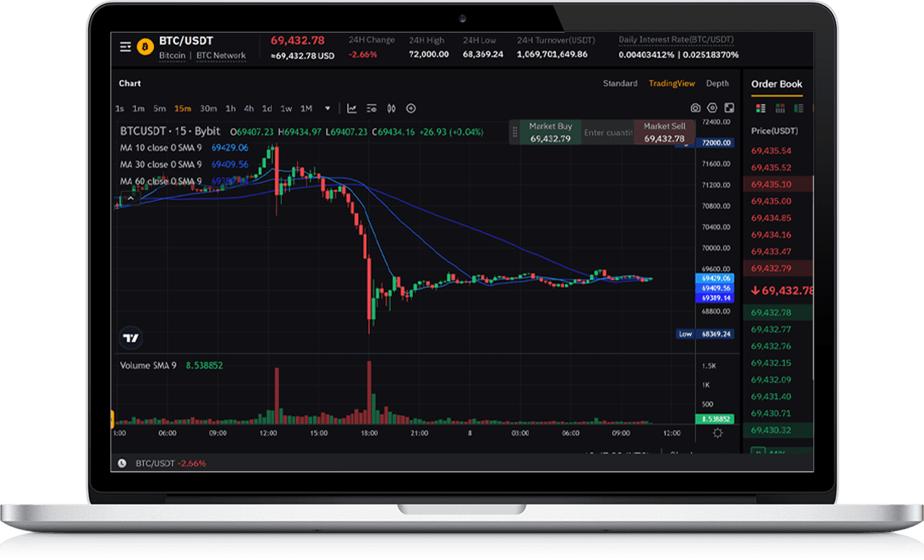
Task: Focus the Enter quantity field
Action: [607, 132]
